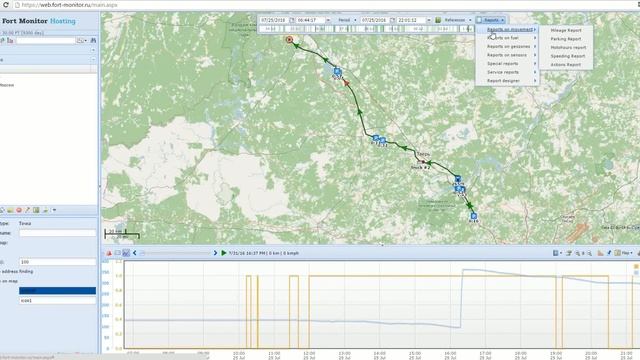Select the dark blue color bar
This screenshot has width=640, height=360.
(x=58, y=291)
